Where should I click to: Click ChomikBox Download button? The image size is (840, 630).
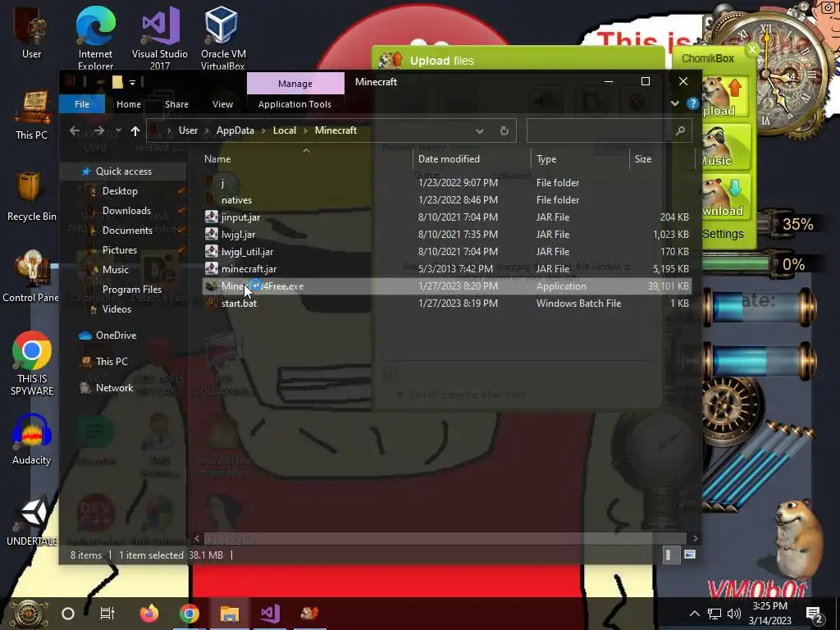(x=725, y=197)
